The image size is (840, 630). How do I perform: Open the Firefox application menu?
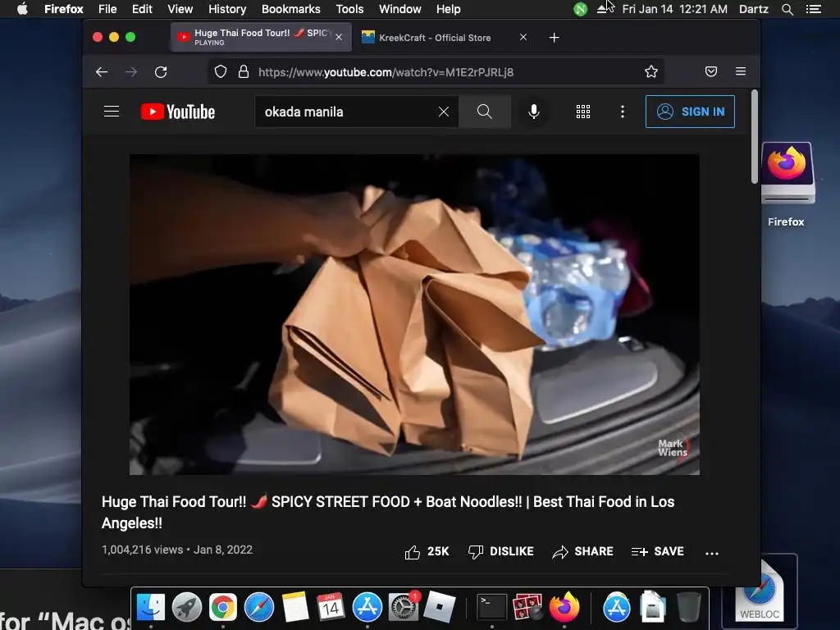(741, 72)
